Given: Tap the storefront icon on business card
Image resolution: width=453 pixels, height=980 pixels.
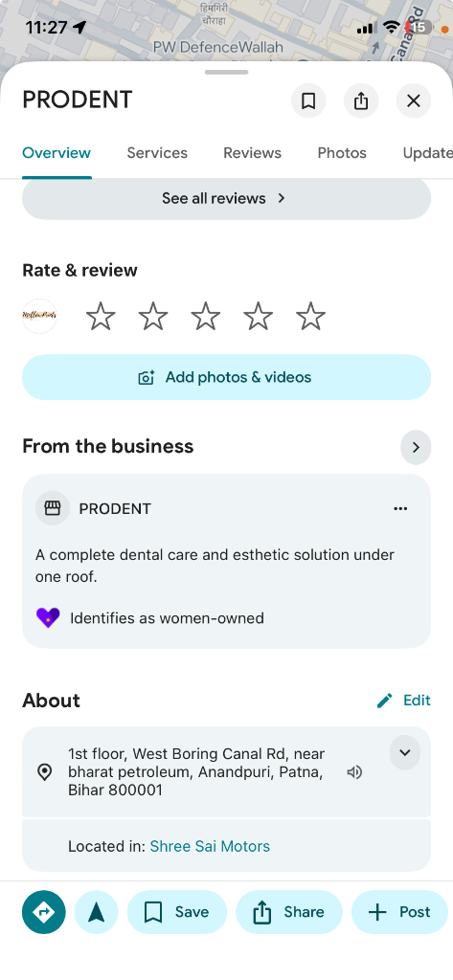Looking at the screenshot, I should (53, 508).
